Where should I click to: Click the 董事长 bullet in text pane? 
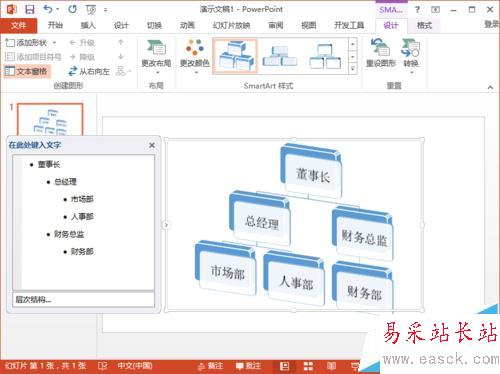[49, 164]
